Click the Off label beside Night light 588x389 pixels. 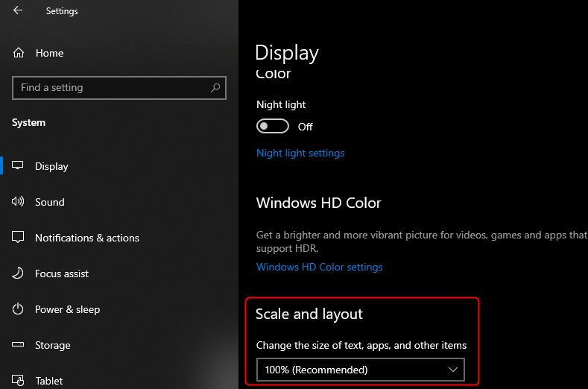pos(306,127)
